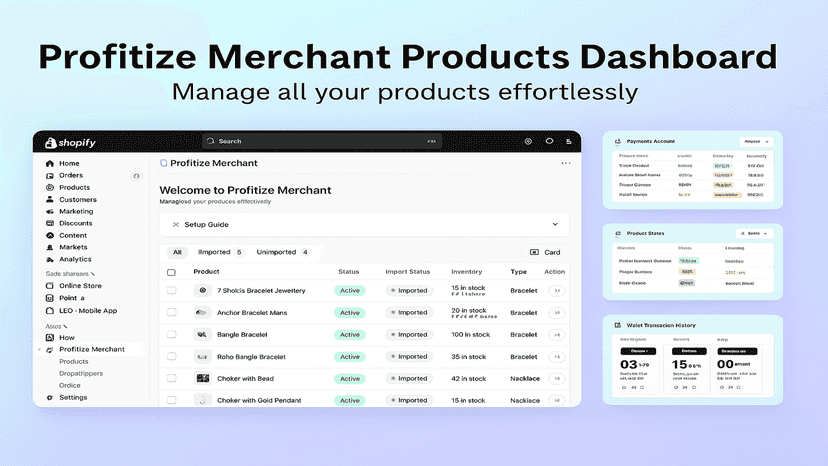The width and height of the screenshot is (828, 466).
Task: Click the account icon at top bar far right
Action: (569, 142)
